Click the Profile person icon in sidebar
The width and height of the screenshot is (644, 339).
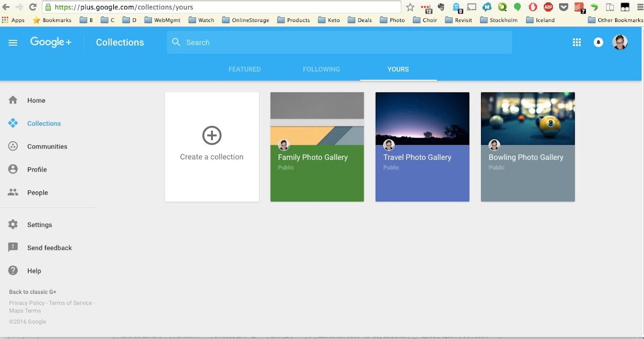pos(13,169)
